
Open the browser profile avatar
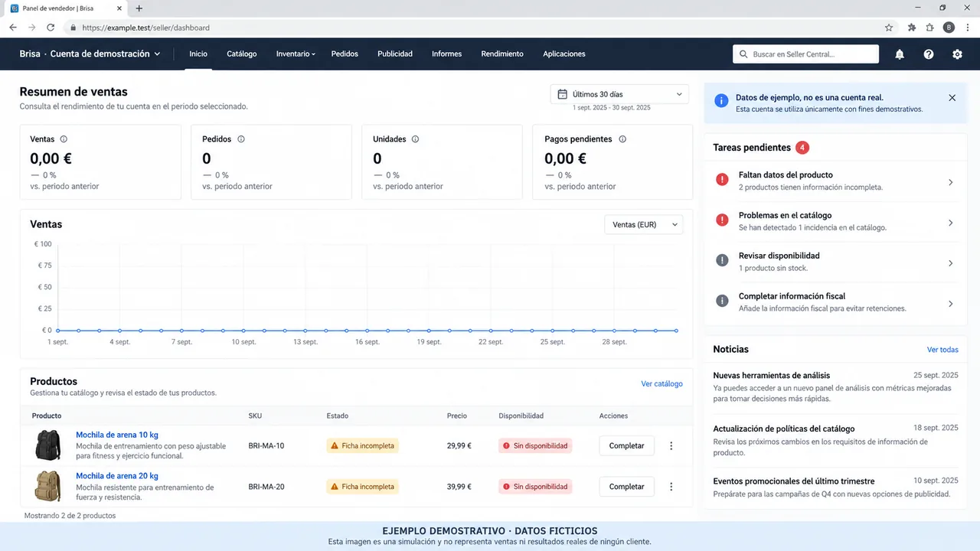tap(949, 28)
